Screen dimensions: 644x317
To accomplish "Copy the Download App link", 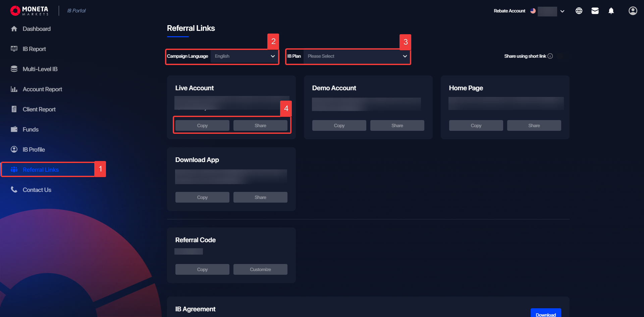I will click(202, 197).
